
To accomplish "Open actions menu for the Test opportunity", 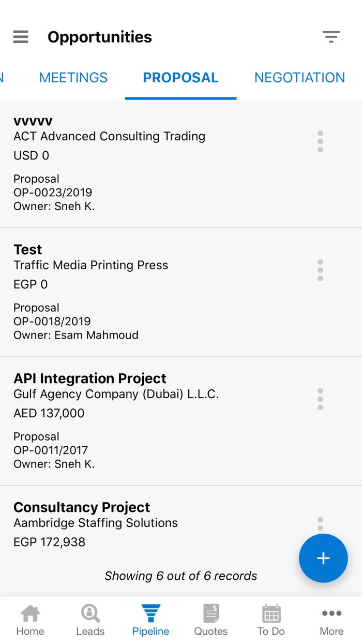I will [320, 270].
